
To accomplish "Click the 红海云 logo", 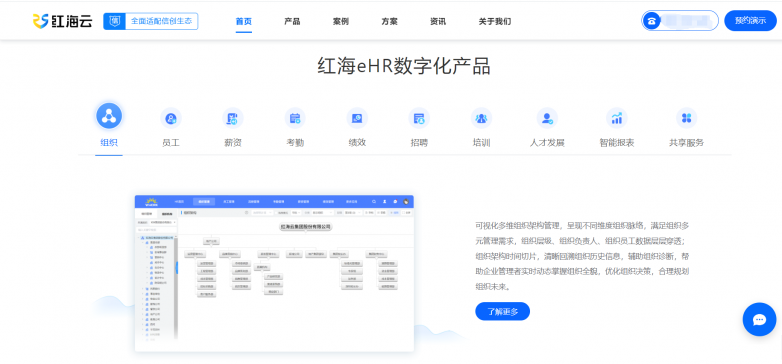I will 62,21.
